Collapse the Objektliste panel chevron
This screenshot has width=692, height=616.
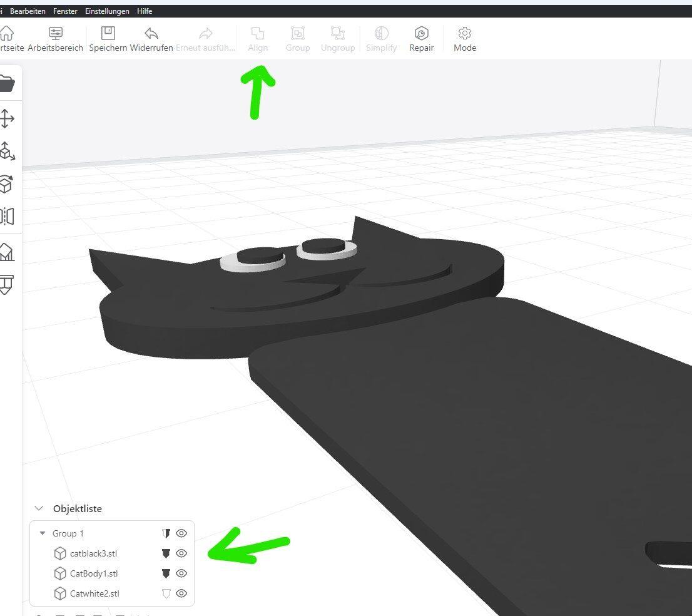click(x=39, y=509)
